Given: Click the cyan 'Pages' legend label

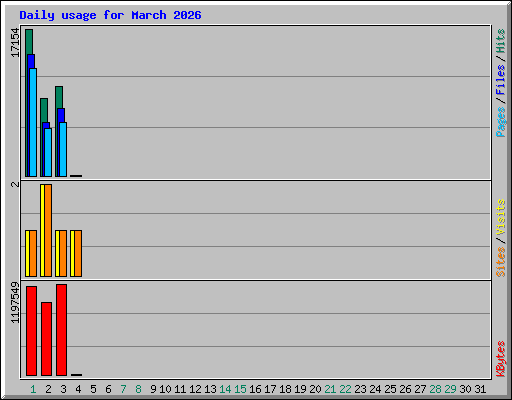Looking at the screenshot, I should 500,122.
